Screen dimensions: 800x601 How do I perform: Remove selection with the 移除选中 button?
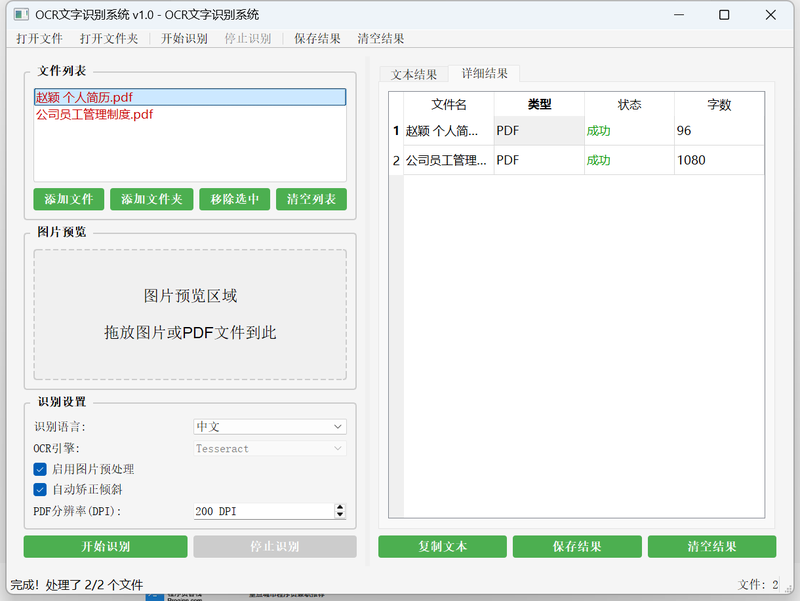(x=235, y=199)
